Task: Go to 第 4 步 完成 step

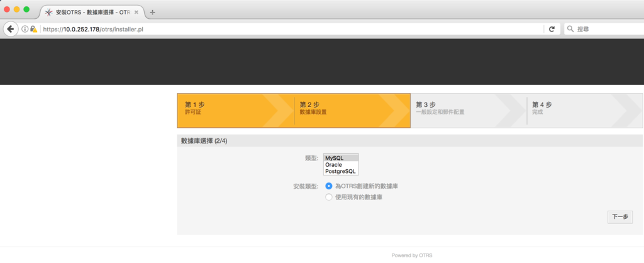Action: 585,111
